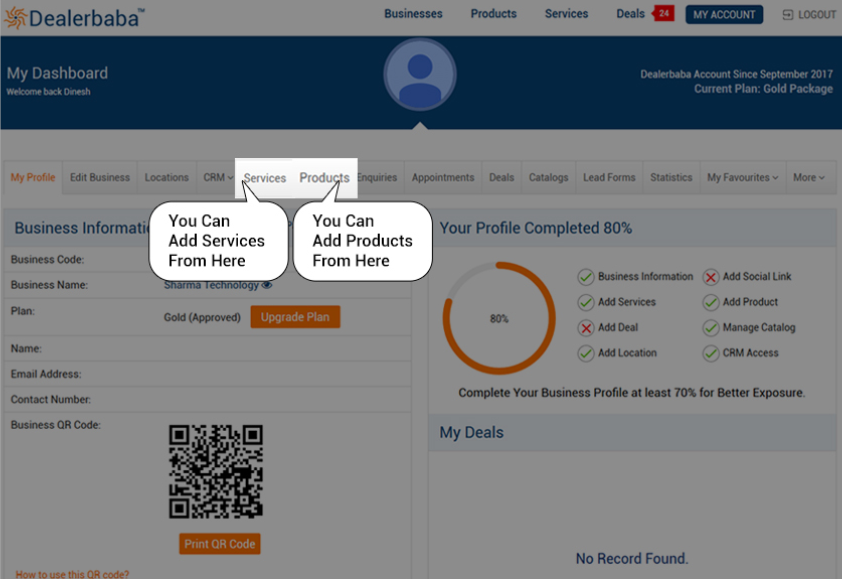Image resolution: width=842 pixels, height=579 pixels.
Task: Switch to the Locations tab
Action: coord(166,177)
